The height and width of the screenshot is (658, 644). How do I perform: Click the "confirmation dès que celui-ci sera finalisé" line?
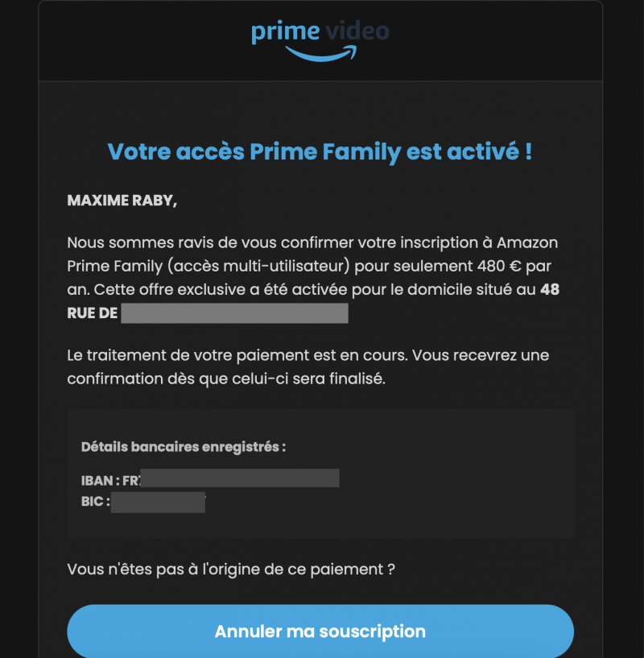coord(226,379)
